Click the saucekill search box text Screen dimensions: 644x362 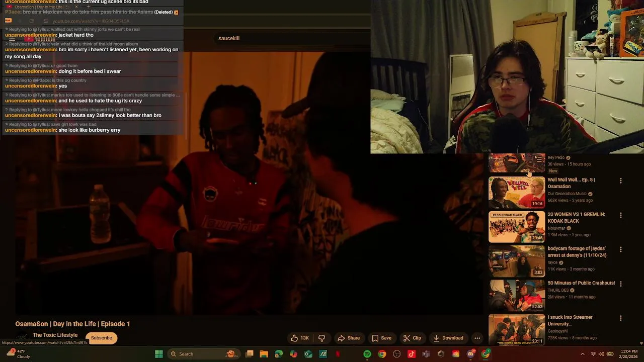pos(229,38)
